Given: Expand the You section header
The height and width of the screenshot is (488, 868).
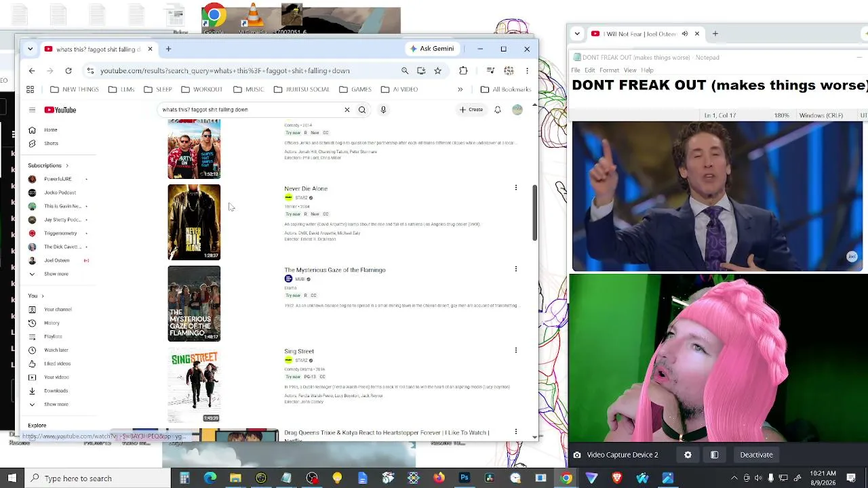Looking at the screenshot, I should click(x=36, y=296).
